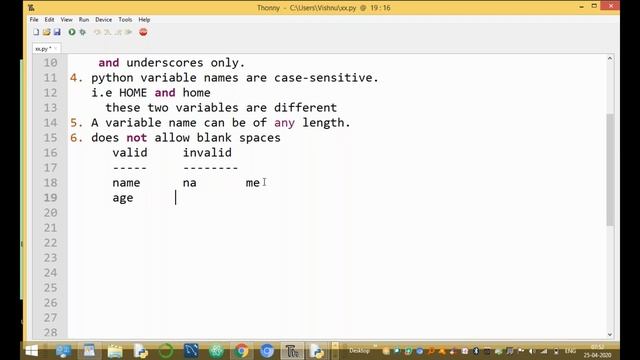Click the word 'name' on line 18
Screen dimensions: 640x360
pos(126,183)
